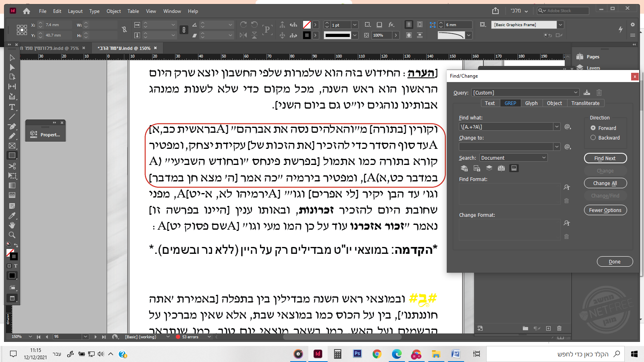Toggle Include Locked Layers and Objects
The image size is (644, 362).
coord(464,168)
